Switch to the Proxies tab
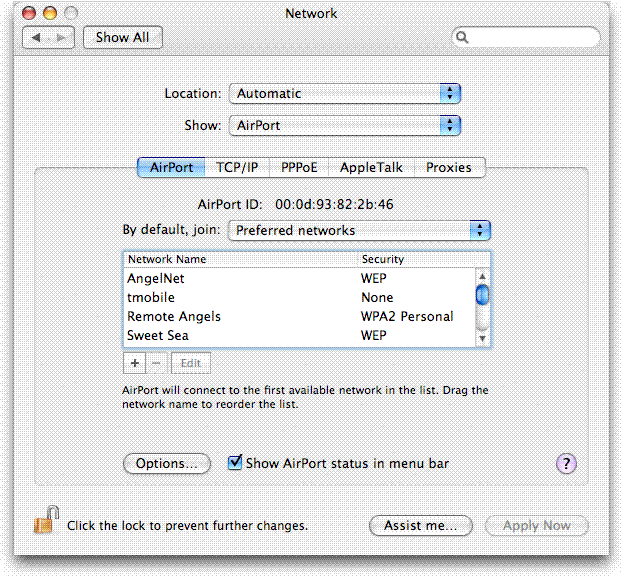The width and height of the screenshot is (623, 578). pos(449,167)
